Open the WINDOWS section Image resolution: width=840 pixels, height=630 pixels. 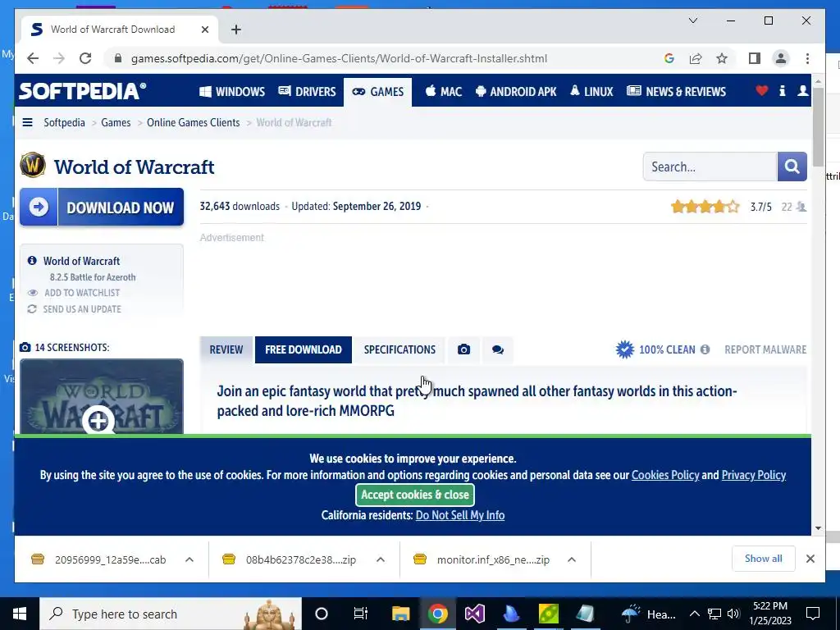[232, 92]
